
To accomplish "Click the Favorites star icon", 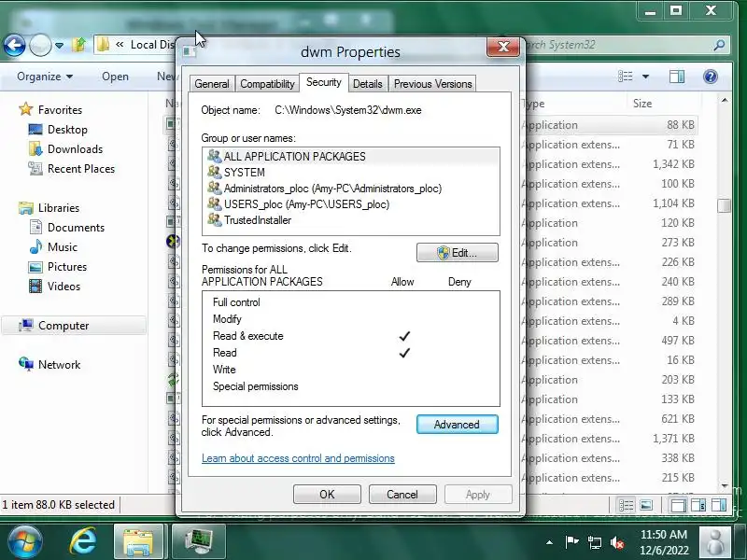I will point(26,109).
